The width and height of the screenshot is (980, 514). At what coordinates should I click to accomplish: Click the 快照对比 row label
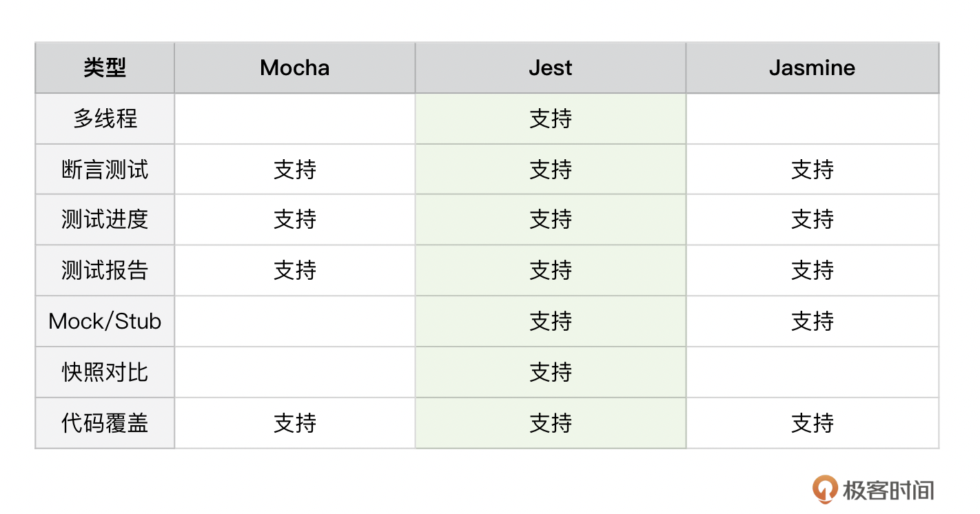tap(105, 372)
